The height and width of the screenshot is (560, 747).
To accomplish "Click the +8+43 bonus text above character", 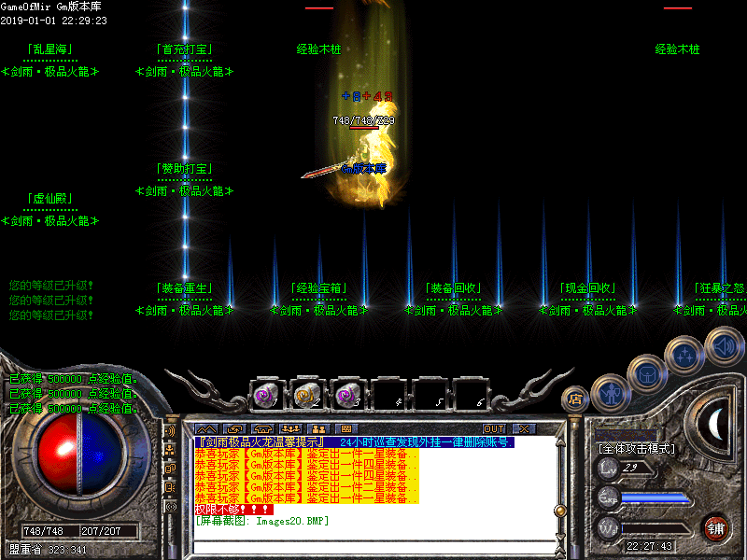I will click(367, 97).
